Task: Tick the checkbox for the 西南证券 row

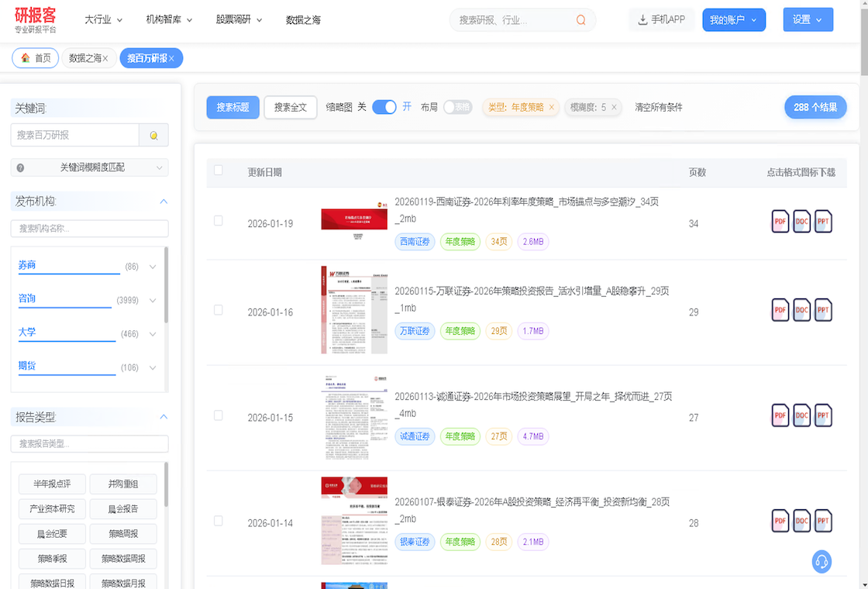Action: point(219,221)
